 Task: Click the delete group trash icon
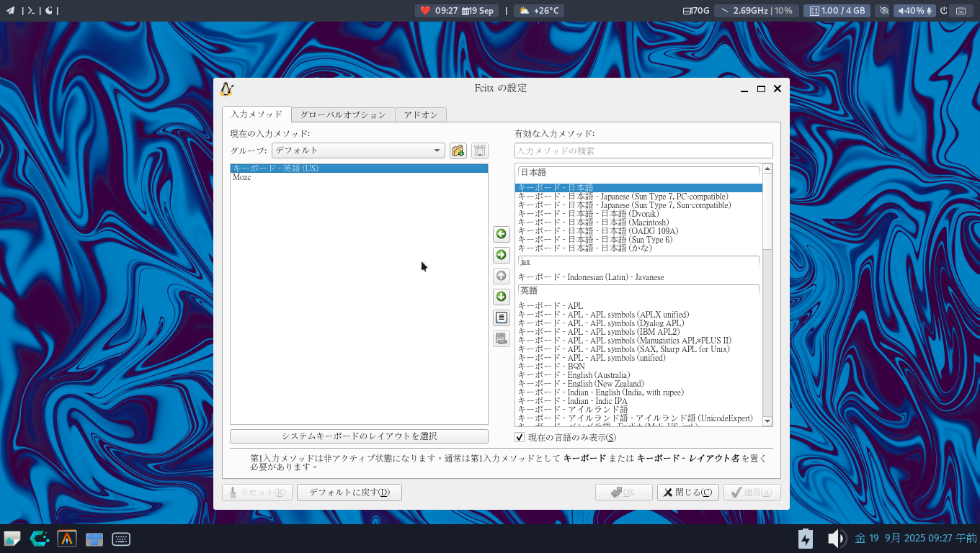480,150
